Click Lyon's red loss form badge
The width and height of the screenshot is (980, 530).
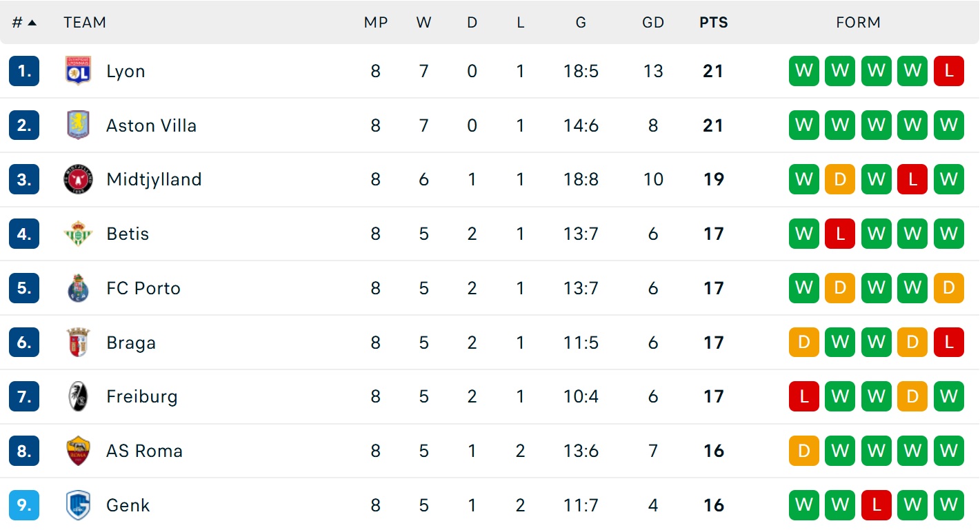point(948,71)
